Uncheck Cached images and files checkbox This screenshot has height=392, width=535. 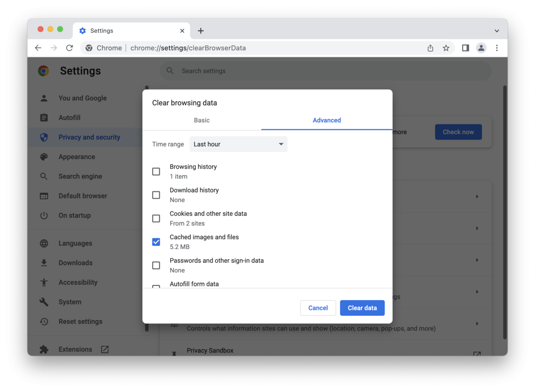(x=156, y=242)
